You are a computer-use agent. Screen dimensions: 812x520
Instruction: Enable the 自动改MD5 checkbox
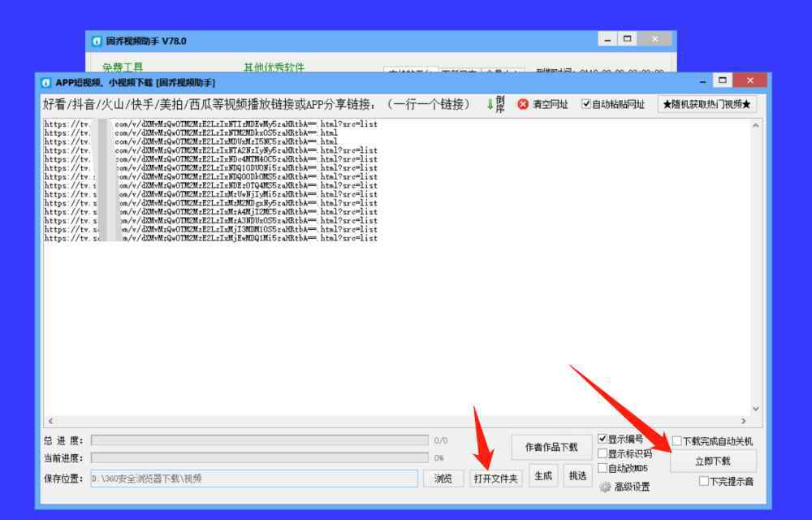pos(603,468)
